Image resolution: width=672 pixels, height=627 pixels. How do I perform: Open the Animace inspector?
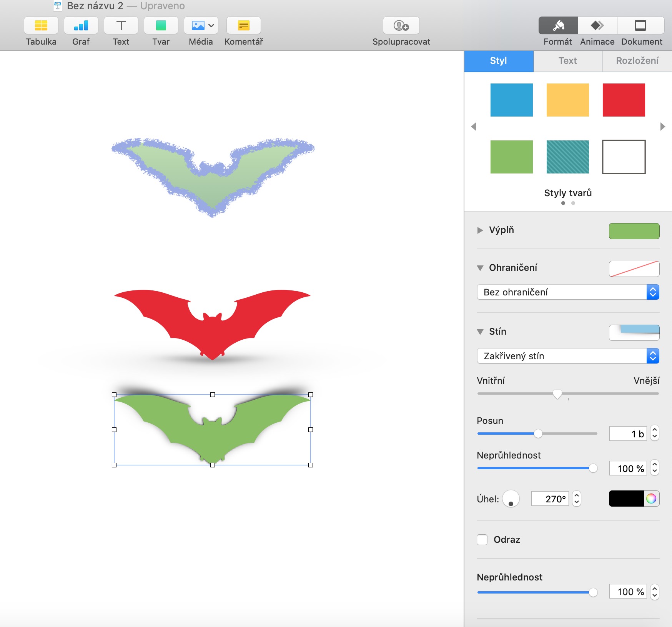click(x=597, y=26)
